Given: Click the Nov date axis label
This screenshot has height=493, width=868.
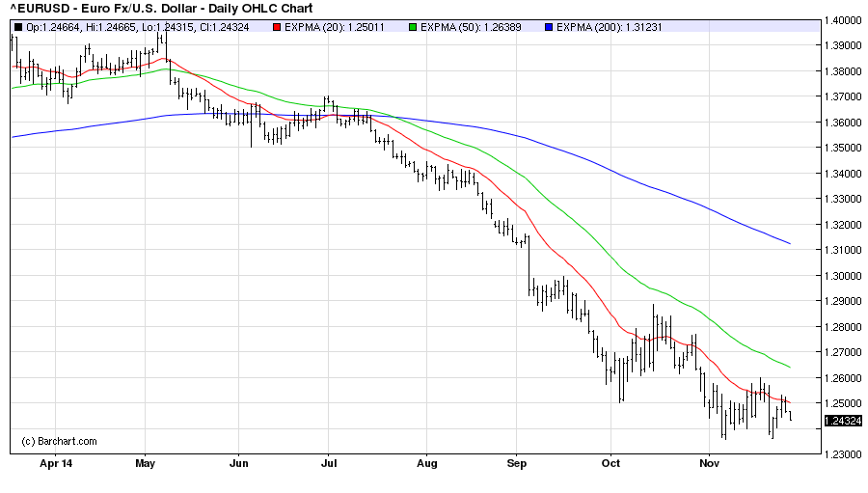Looking at the screenshot, I should coord(709,463).
